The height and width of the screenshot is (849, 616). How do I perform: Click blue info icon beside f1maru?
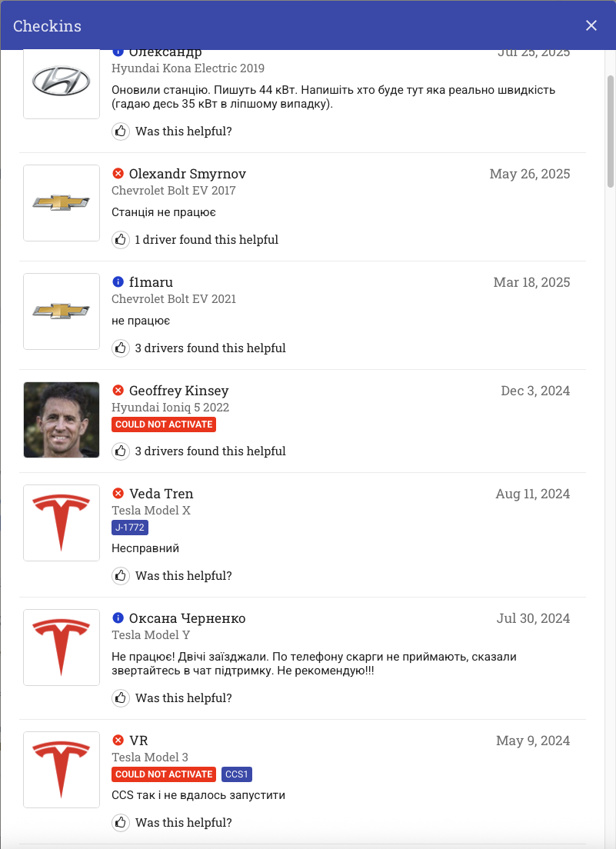(x=118, y=282)
